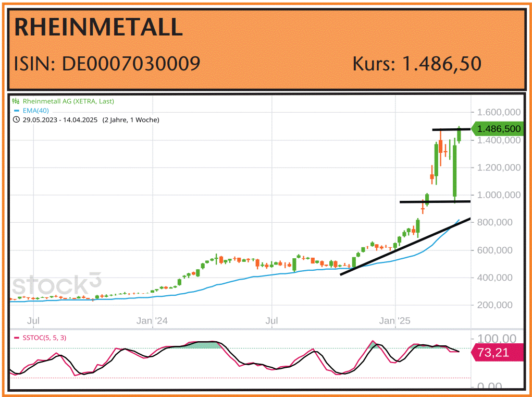This screenshot has height=397, width=532.
Task: Click the blue EMA(40) legend line marker
Action: 16,111
